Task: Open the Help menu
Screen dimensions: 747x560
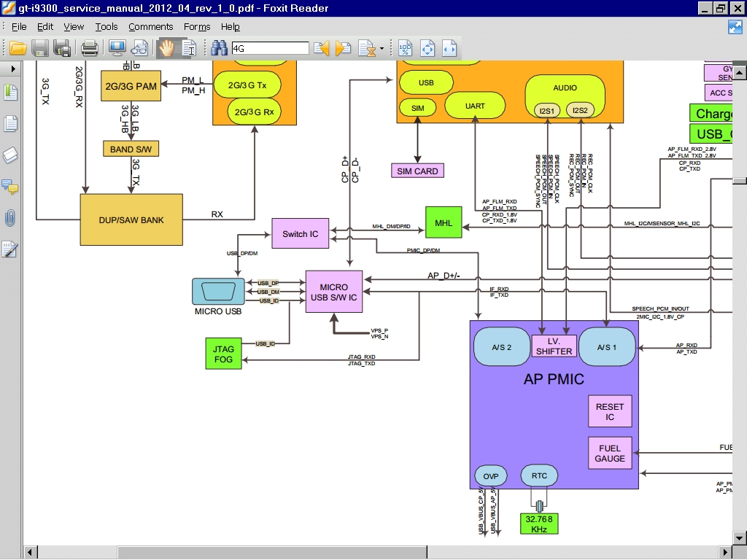Action: [x=230, y=27]
